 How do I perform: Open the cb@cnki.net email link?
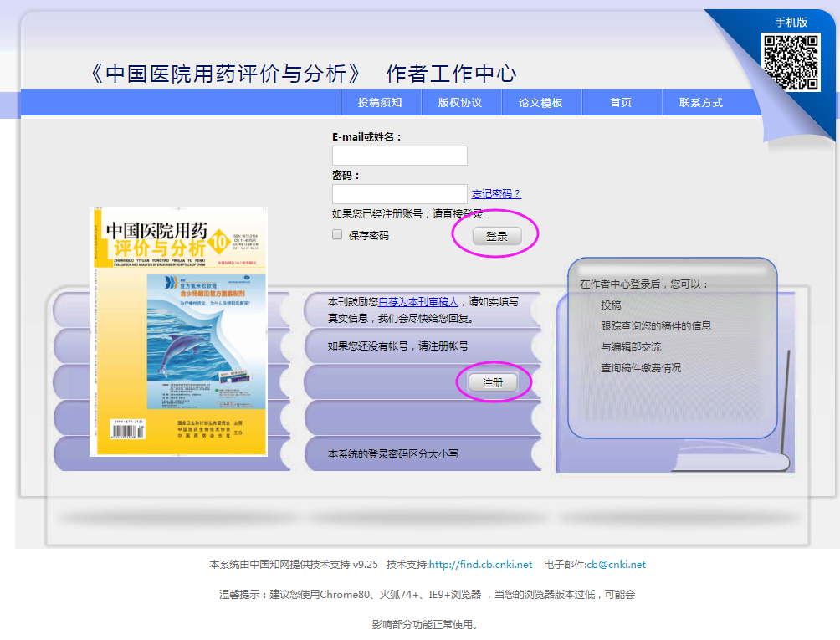point(615,564)
